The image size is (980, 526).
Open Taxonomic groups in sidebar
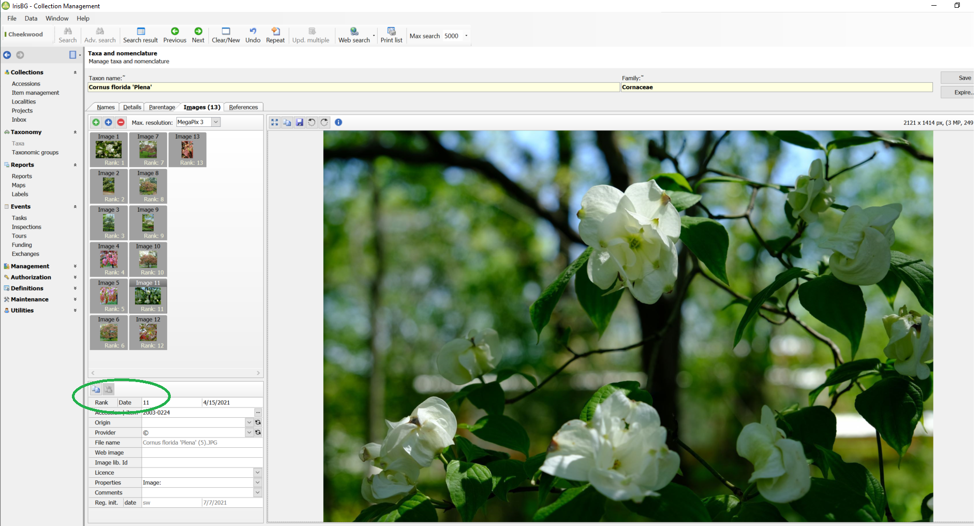tap(35, 153)
